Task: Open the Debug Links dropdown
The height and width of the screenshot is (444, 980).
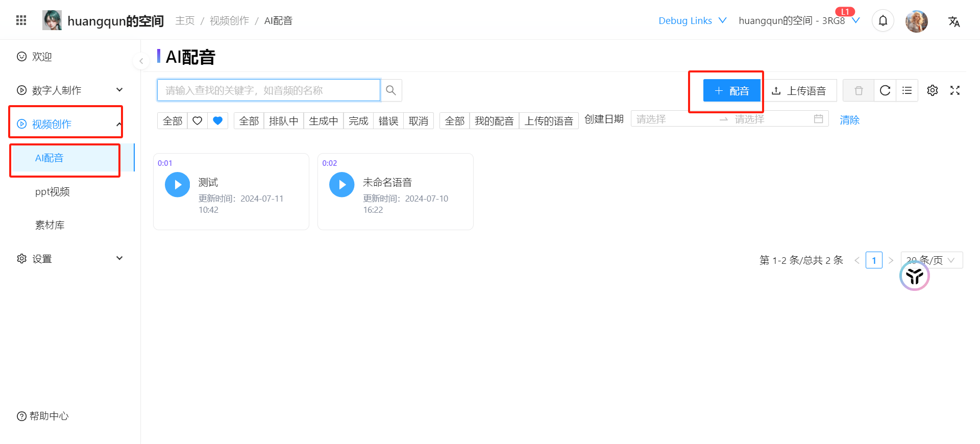Action: tap(692, 21)
